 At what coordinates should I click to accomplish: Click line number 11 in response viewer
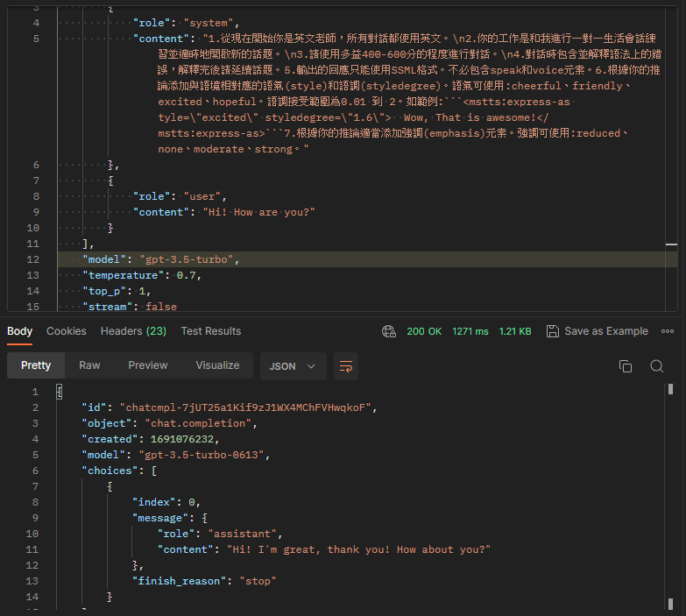coord(32,549)
